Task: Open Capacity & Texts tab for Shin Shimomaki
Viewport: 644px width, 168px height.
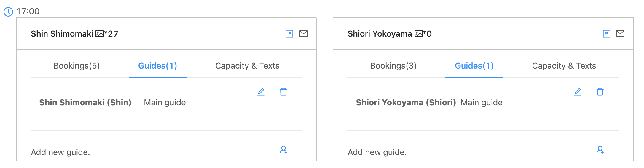Action: (247, 66)
